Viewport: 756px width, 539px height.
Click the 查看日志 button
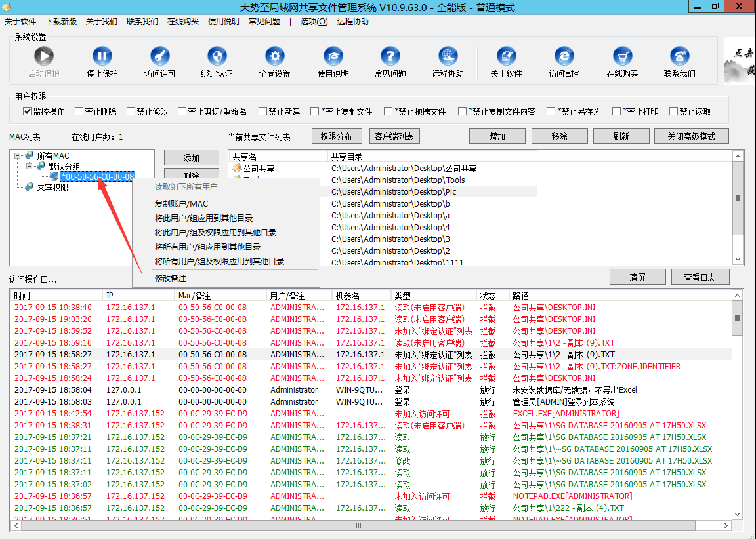[700, 277]
